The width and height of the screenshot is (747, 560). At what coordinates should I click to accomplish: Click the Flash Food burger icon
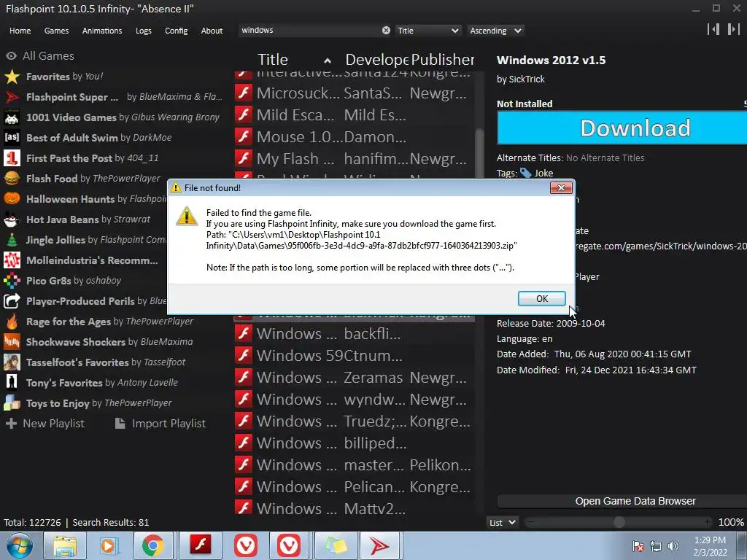pos(12,179)
